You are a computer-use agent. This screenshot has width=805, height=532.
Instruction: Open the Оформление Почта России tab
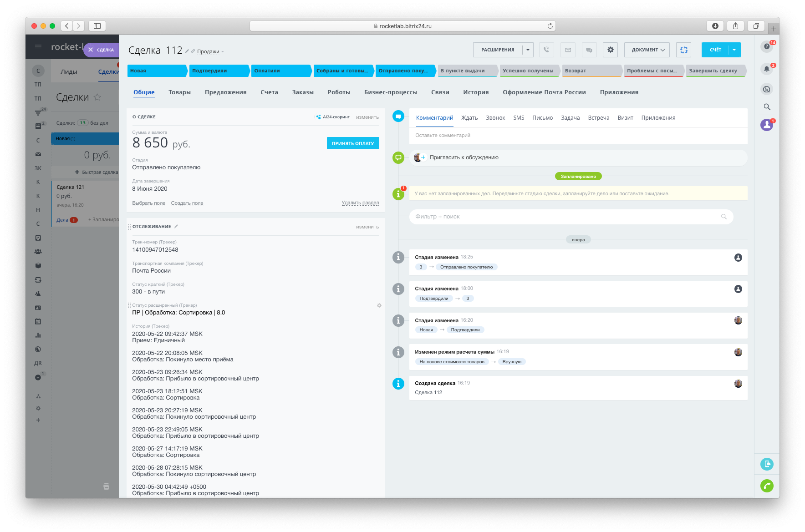tap(544, 92)
